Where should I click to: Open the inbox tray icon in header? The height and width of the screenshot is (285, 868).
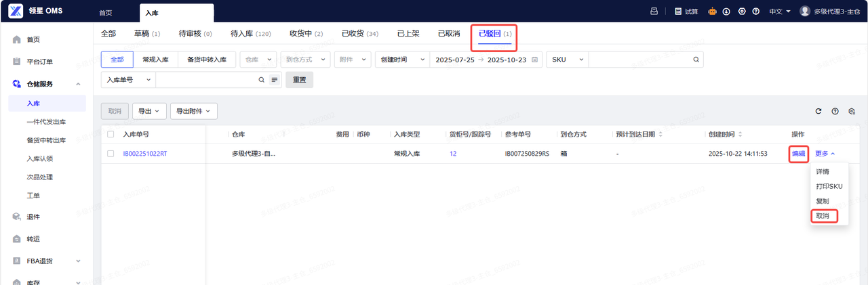click(654, 11)
